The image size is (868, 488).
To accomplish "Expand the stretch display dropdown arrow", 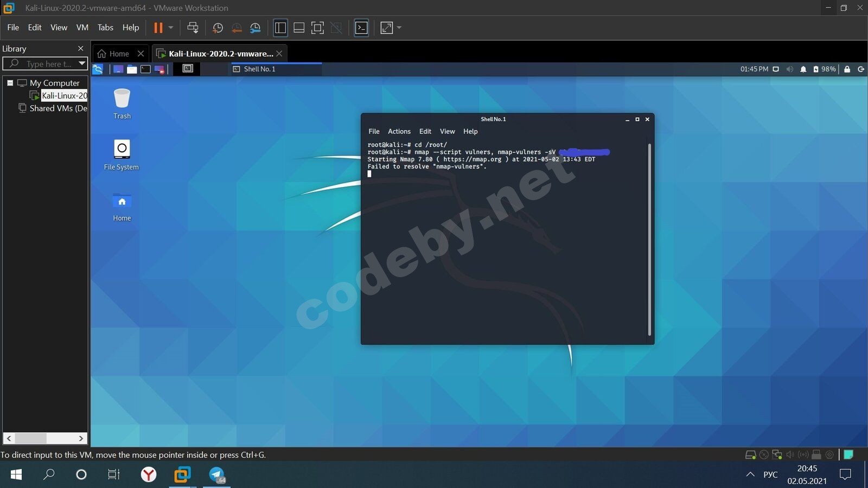I will point(399,28).
